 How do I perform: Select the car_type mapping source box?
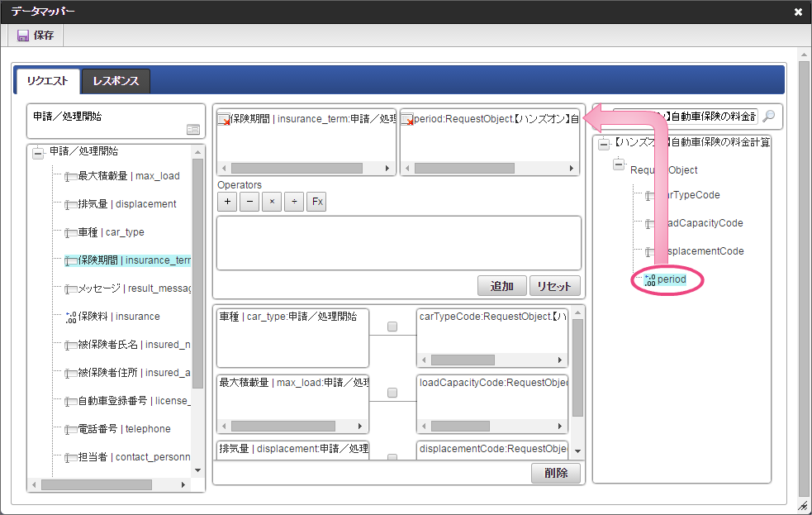pos(292,338)
